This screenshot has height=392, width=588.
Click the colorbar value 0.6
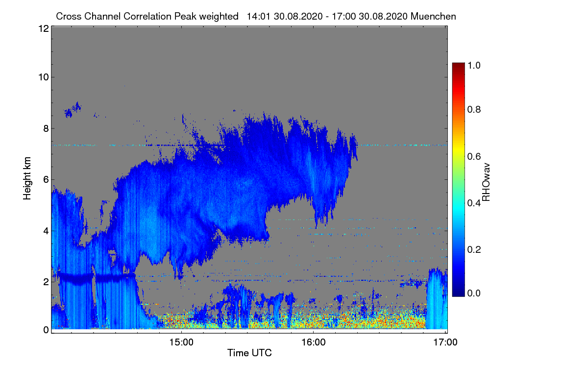point(475,156)
